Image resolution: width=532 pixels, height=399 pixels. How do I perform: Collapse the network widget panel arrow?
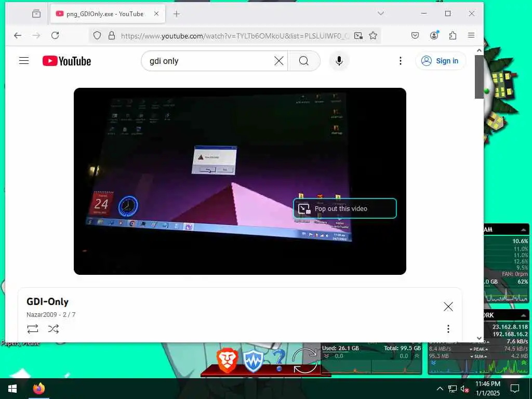[x=524, y=315]
